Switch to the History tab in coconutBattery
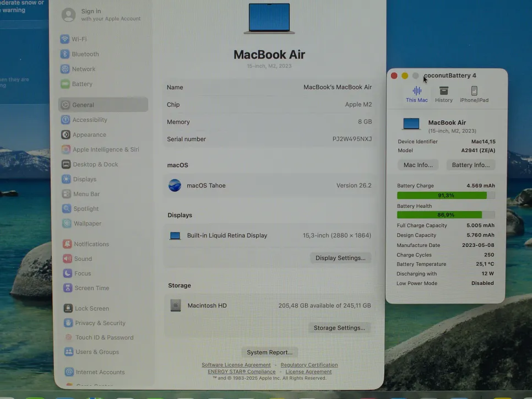This screenshot has width=532, height=399. pyautogui.click(x=443, y=94)
